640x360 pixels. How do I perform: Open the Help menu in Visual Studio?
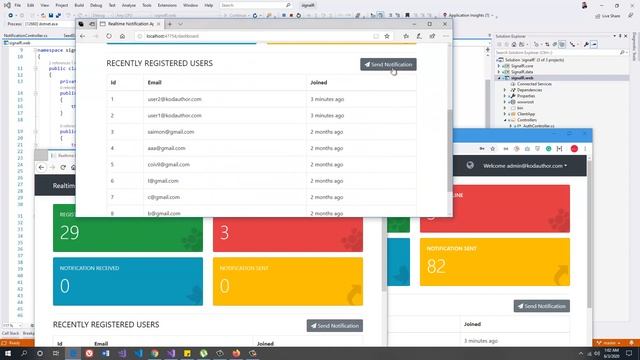tap(209, 5)
